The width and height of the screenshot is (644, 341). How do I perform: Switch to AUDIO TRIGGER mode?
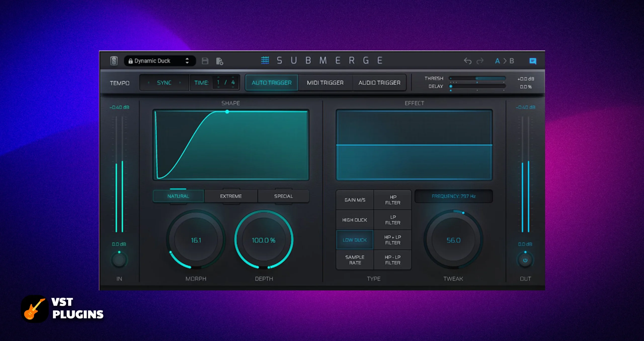pyautogui.click(x=379, y=83)
